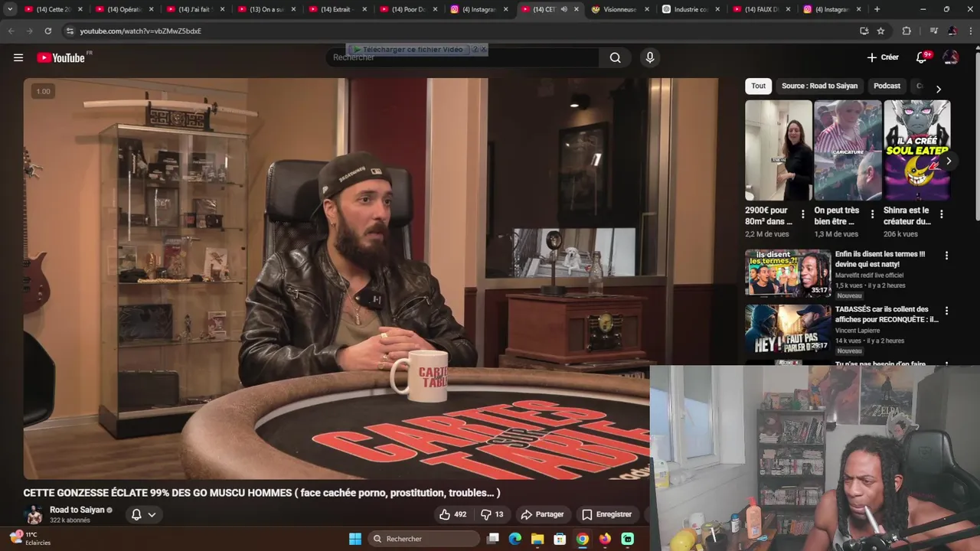This screenshot has width=980, height=551.
Task: Select the Tout filter chip
Action: click(x=758, y=86)
